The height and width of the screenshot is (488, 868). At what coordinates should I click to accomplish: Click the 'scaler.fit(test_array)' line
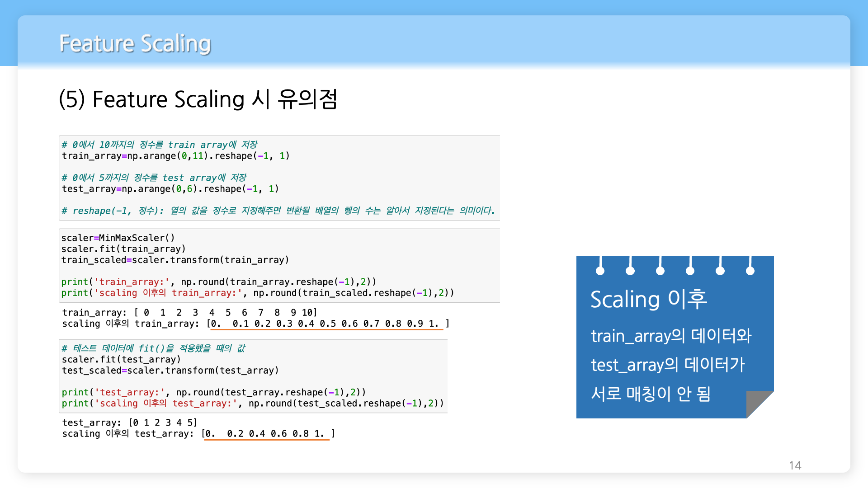tap(121, 360)
